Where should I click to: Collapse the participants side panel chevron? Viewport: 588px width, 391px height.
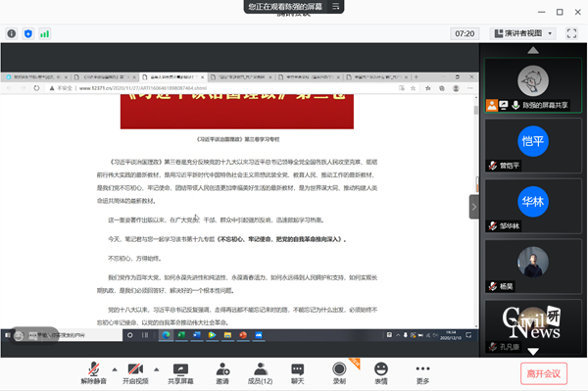474,207
